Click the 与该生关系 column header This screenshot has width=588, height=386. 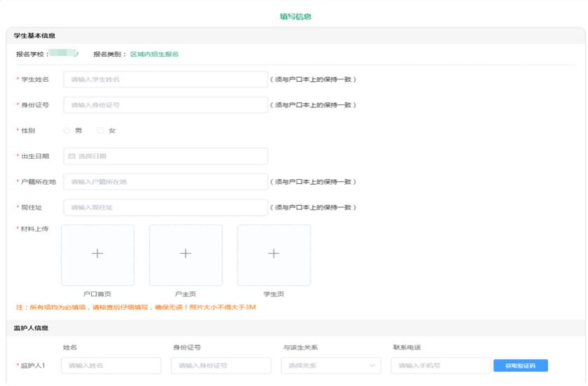tap(300, 348)
